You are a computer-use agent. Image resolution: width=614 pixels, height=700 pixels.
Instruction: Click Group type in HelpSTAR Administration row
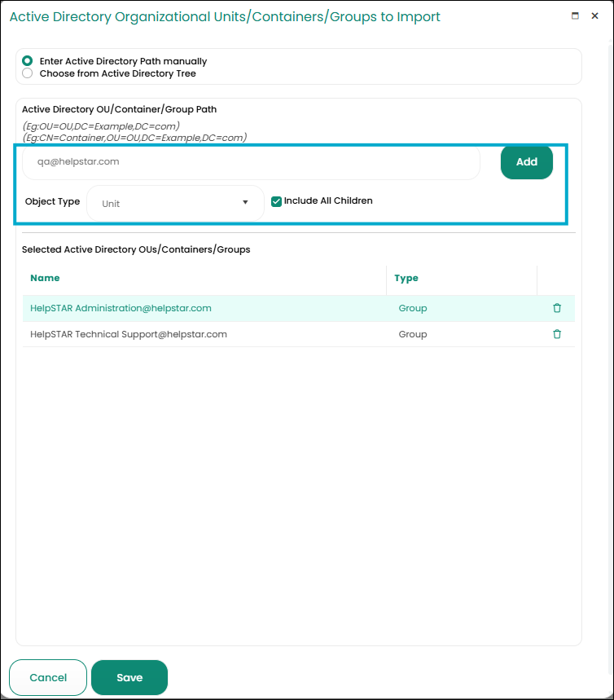pyautogui.click(x=413, y=308)
